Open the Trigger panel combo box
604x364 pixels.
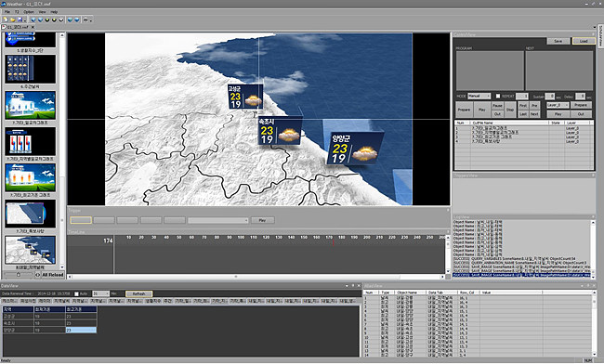pyautogui.click(x=218, y=220)
